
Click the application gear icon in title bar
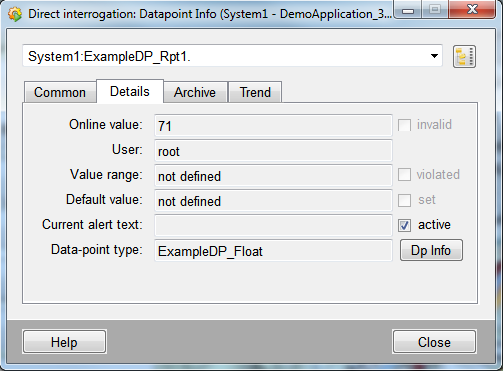pos(15,14)
